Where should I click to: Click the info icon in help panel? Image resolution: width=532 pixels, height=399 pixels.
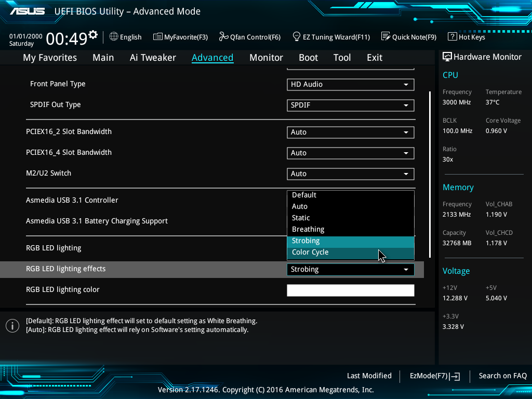12,326
